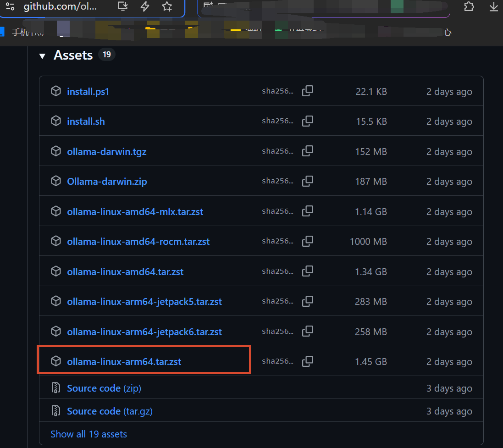This screenshot has width=503, height=448.
Task: Click the github.com address bar URL
Action: [61, 6]
